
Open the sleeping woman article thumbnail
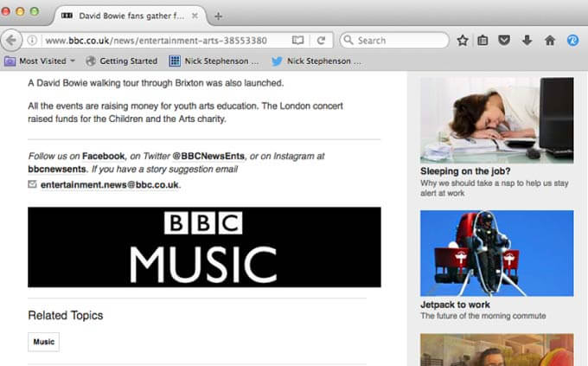tap(497, 120)
